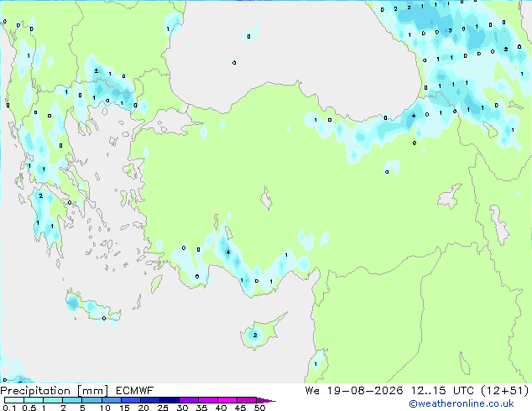Pick the lightest 0.1–0.5 mm legend swatch

click(14, 400)
